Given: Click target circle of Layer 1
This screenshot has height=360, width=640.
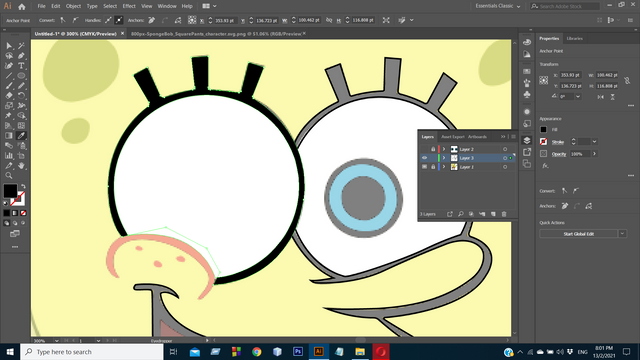Looking at the screenshot, I should pos(505,167).
